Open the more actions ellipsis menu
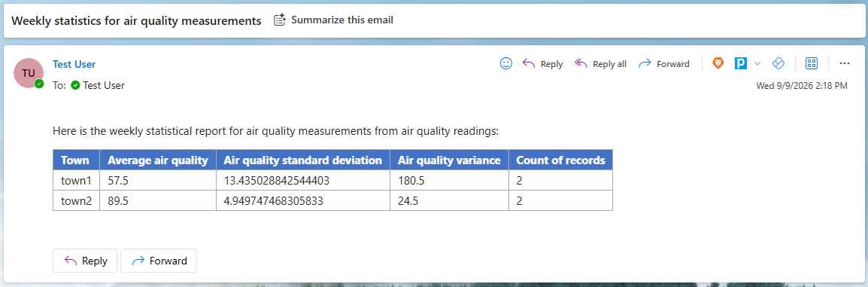This screenshot has height=287, width=868. click(844, 64)
